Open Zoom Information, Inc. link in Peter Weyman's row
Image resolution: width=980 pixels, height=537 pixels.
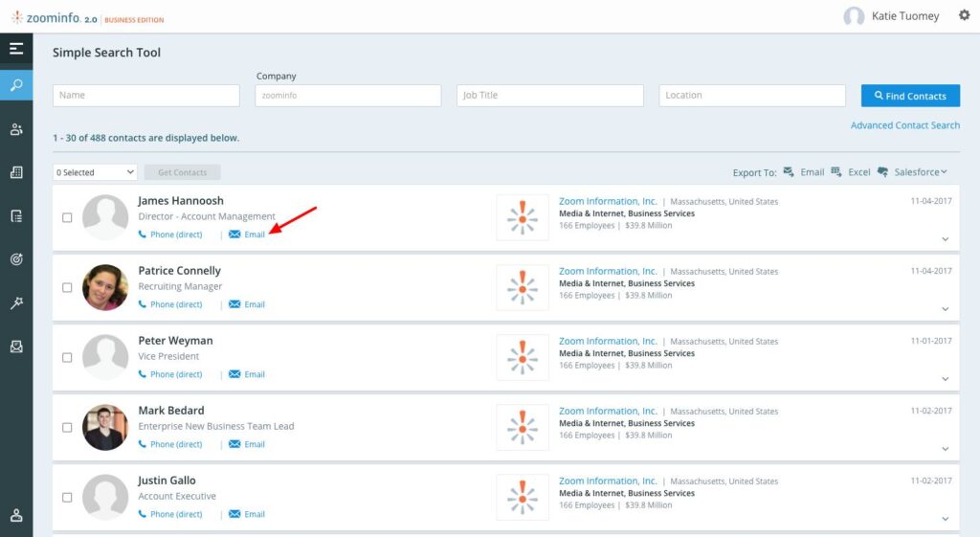click(x=608, y=342)
